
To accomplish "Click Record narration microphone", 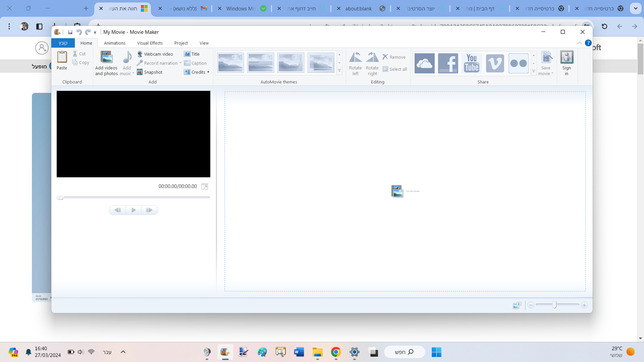I will coord(157,63).
